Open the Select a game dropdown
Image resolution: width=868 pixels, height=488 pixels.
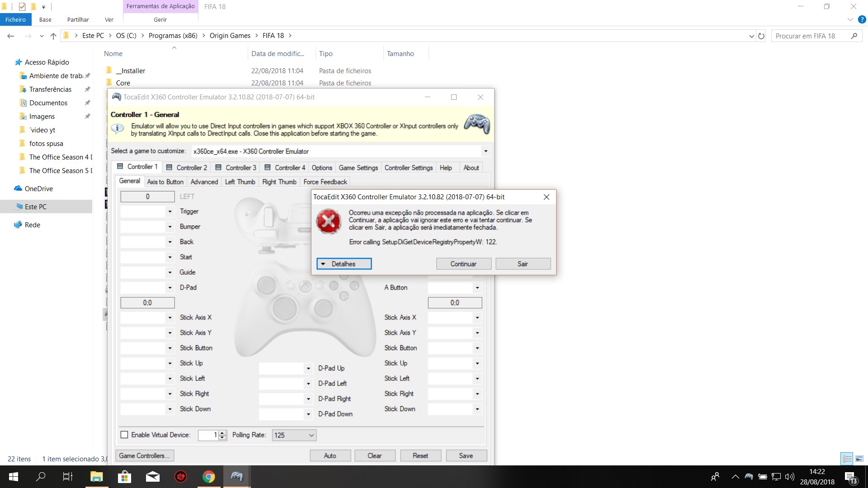(486, 151)
